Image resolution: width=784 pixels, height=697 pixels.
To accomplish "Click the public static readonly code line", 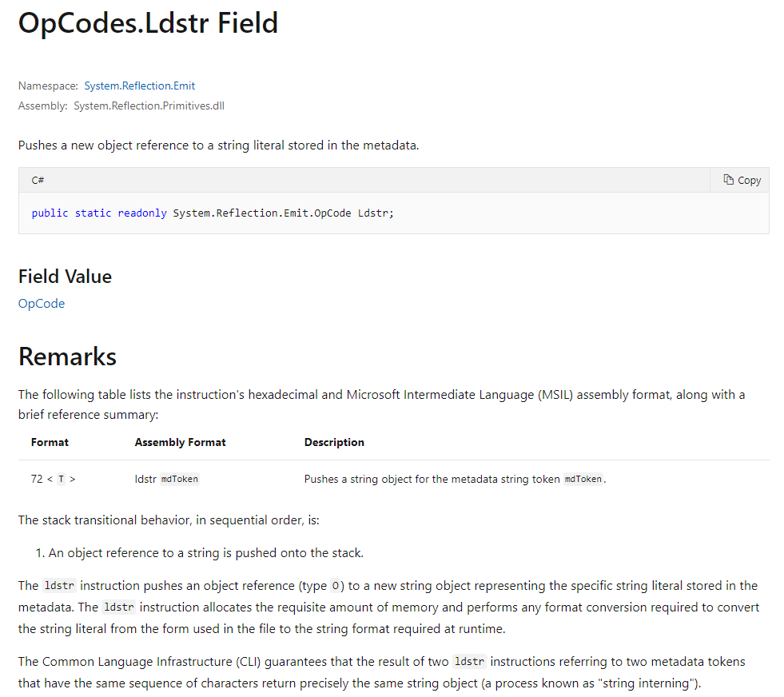I will 213,213.
